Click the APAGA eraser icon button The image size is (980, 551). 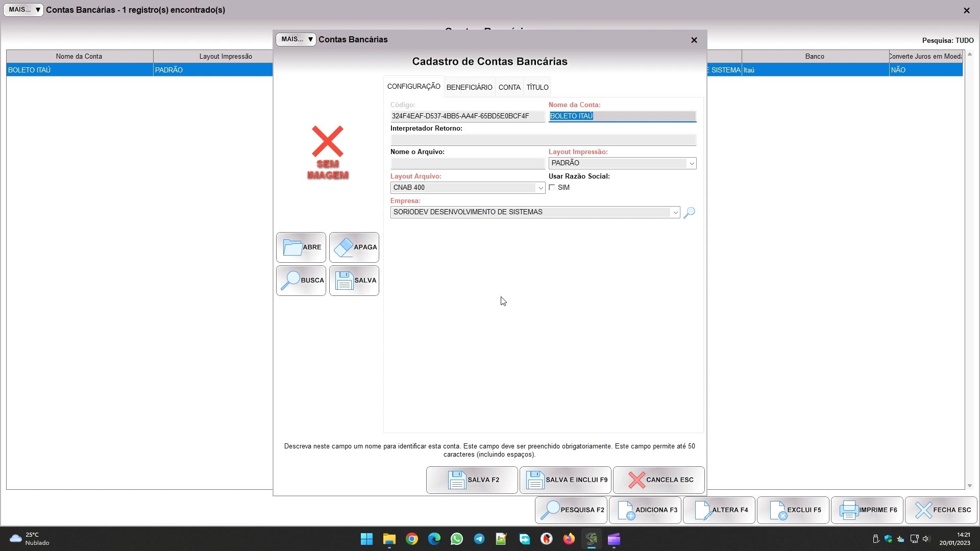click(x=354, y=247)
